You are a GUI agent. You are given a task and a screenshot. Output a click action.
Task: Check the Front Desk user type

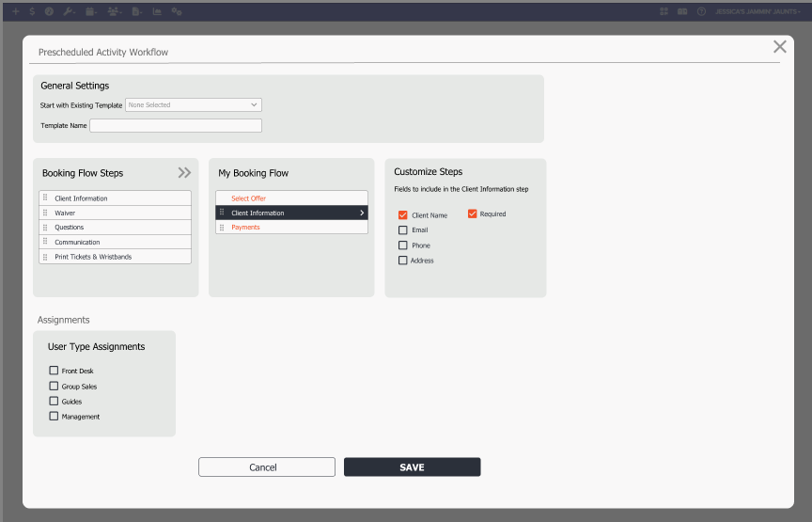54,371
